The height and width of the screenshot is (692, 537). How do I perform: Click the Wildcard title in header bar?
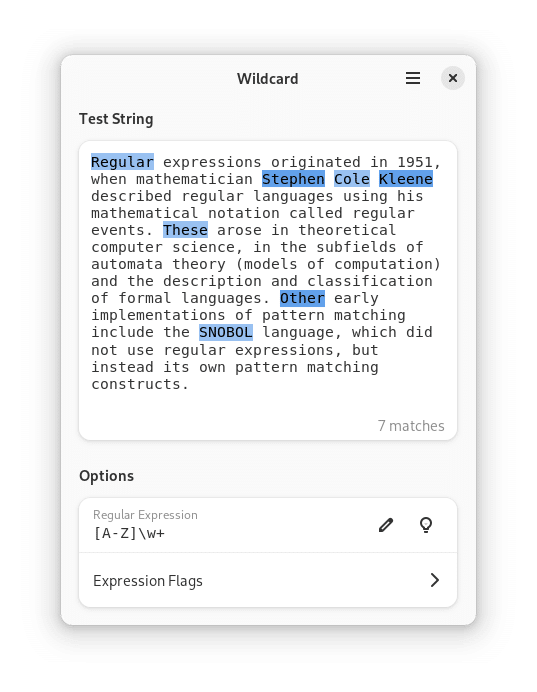(267, 79)
